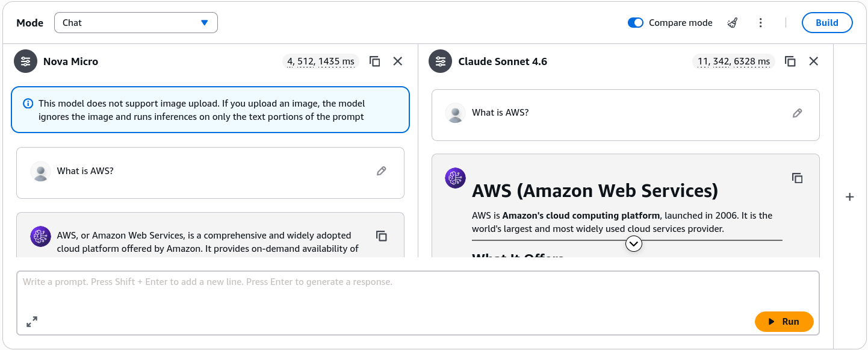Open Nova Micro model configuration icon
This screenshot has height=350, width=868.
pyautogui.click(x=26, y=61)
